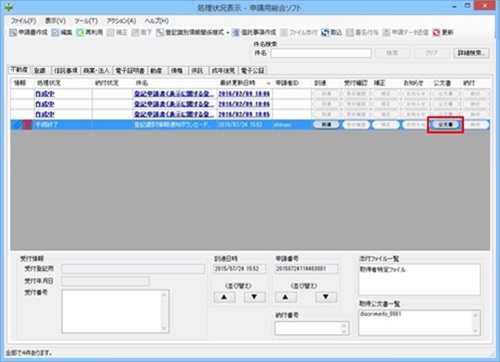
Task: Click the クリア clear button
Action: tap(431, 53)
